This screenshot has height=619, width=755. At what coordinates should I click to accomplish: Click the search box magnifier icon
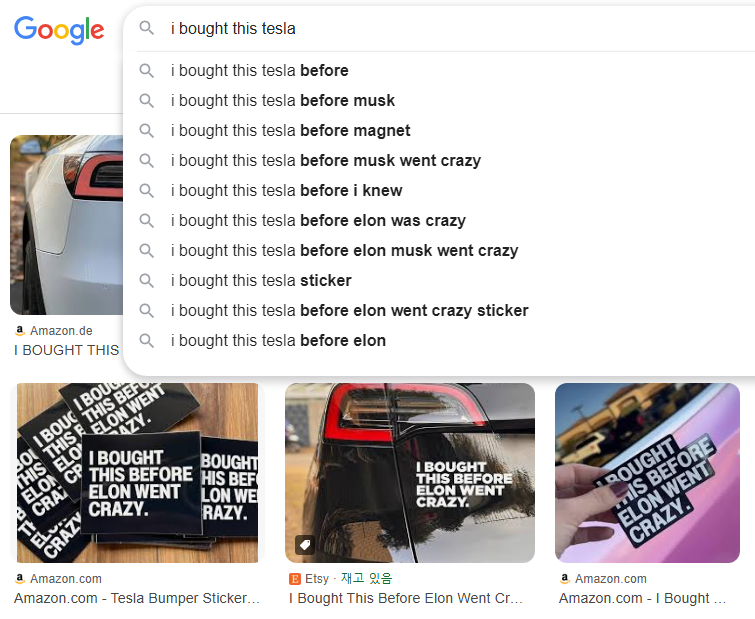[146, 28]
